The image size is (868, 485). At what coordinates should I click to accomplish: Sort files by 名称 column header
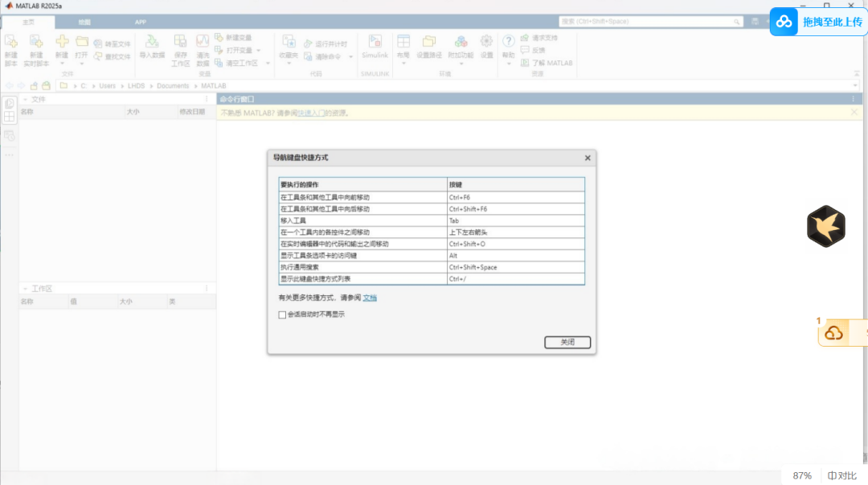tap(72, 112)
